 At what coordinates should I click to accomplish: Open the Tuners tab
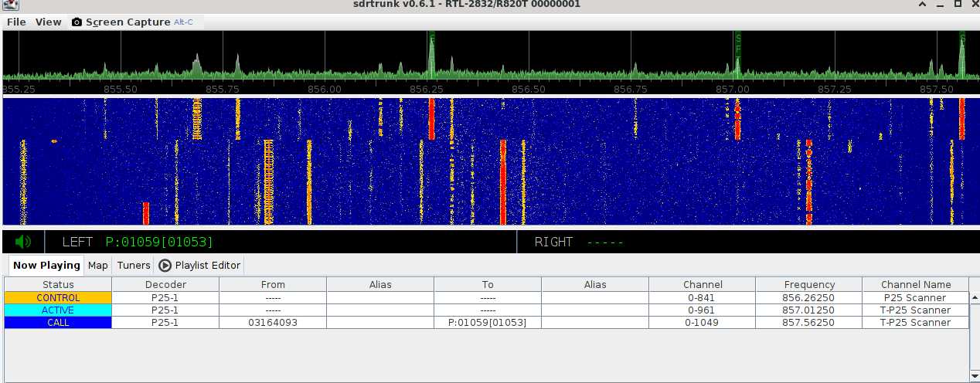tap(134, 266)
